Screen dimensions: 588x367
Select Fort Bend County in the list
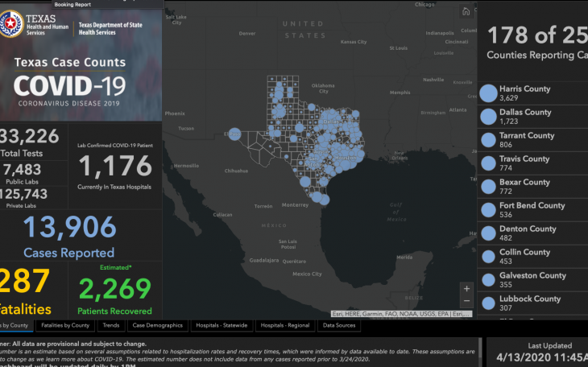(x=532, y=210)
